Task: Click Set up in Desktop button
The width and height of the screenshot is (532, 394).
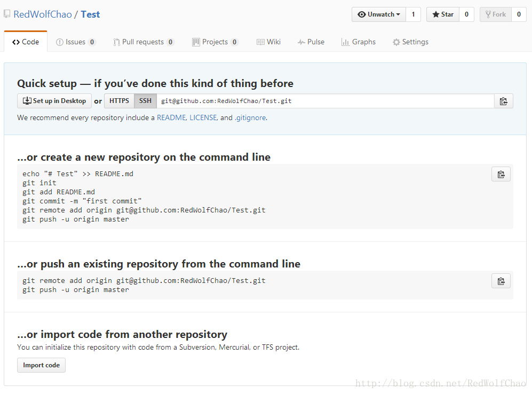Action: pos(54,101)
